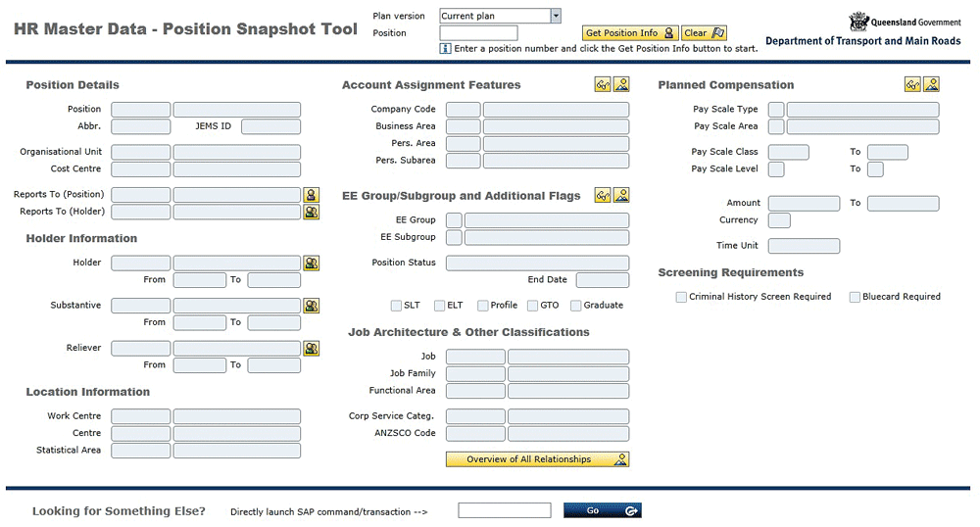Click the glasses icon beside EE Group/Subgroup heading

[x=603, y=195]
